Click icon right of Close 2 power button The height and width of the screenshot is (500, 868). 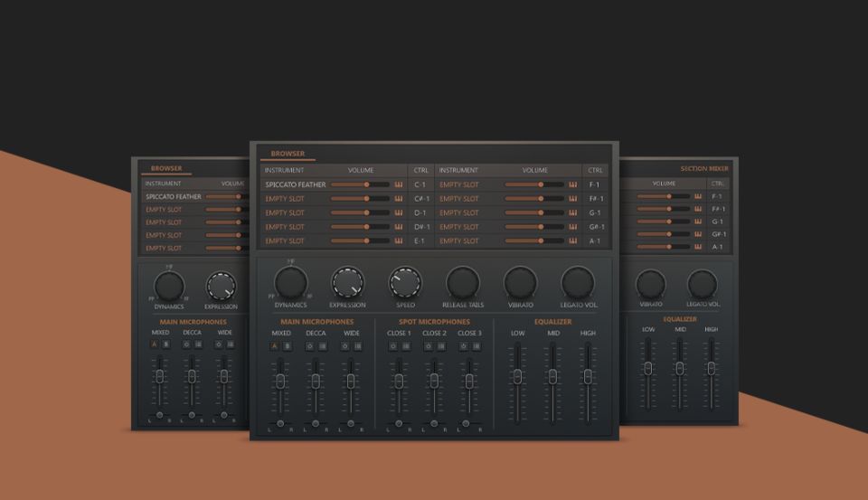(441, 346)
